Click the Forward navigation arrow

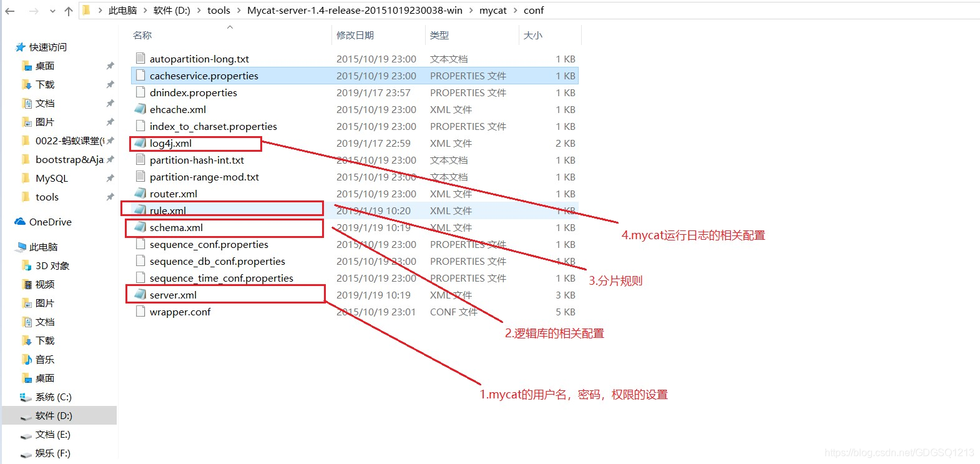click(x=34, y=11)
